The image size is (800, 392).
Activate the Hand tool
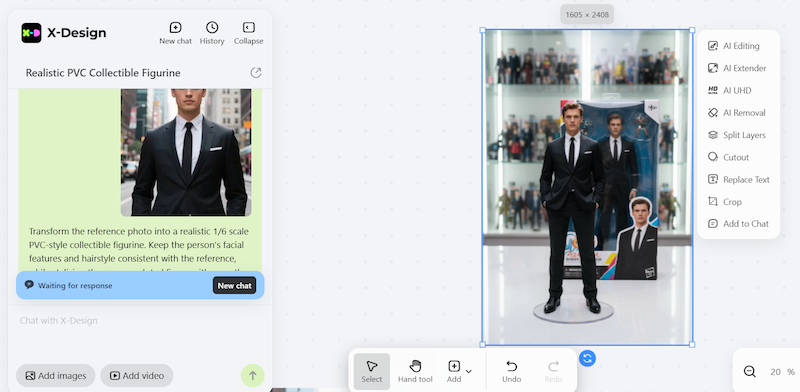[415, 371]
